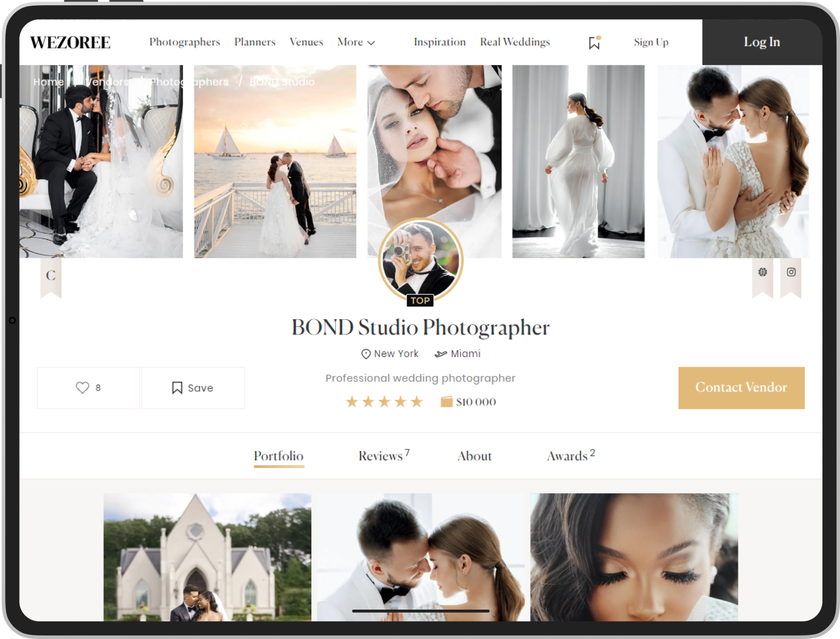The width and height of the screenshot is (840, 639).
Task: Open the Instagram icon link
Action: point(791,272)
